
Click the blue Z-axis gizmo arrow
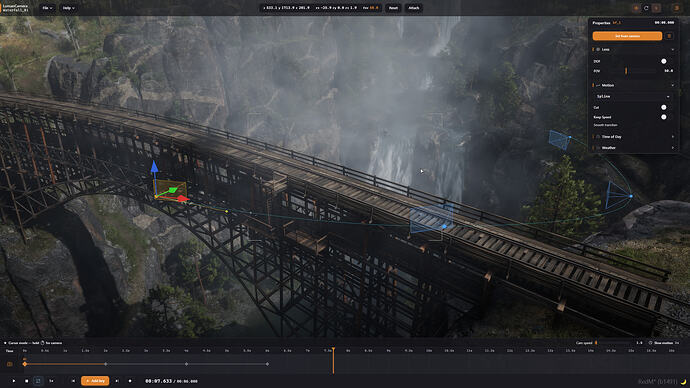154,166
